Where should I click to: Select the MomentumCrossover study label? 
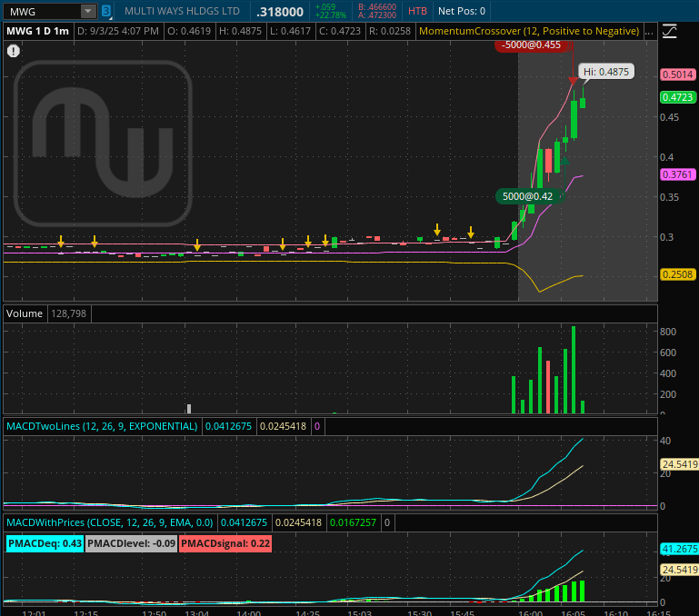pos(529,31)
